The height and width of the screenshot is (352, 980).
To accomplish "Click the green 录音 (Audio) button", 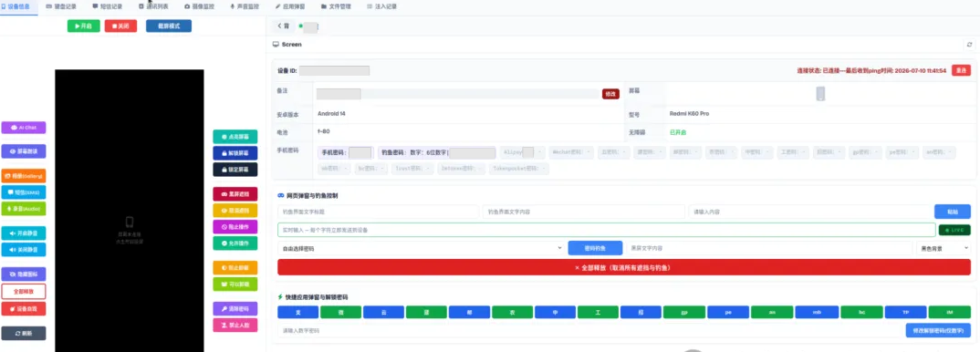I will (x=24, y=209).
